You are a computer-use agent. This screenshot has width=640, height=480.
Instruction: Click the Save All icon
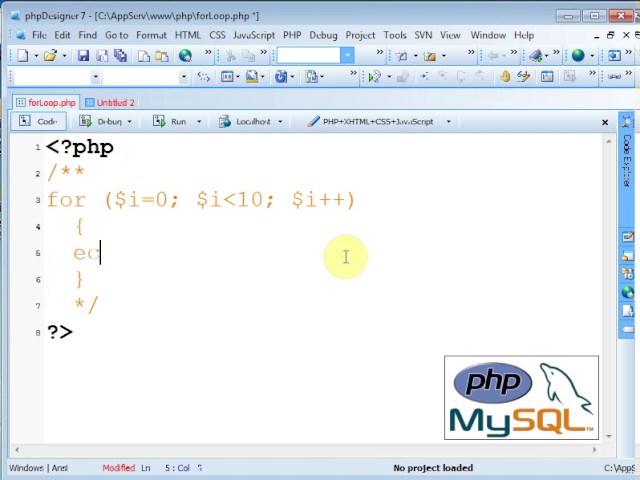[120, 55]
